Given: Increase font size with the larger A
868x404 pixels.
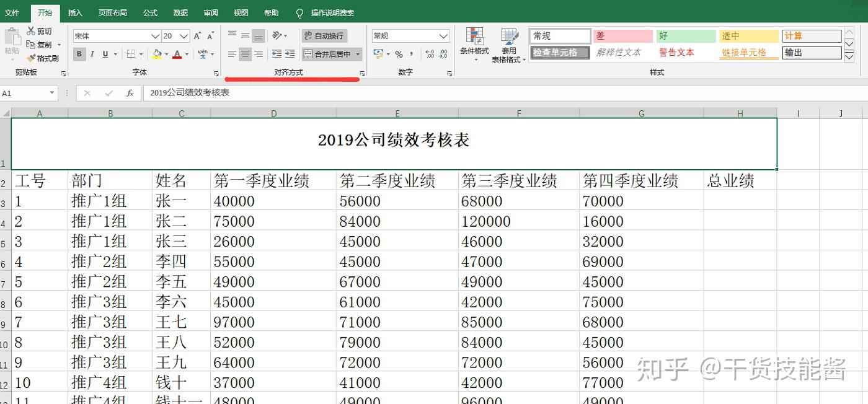Looking at the screenshot, I should click(x=197, y=36).
